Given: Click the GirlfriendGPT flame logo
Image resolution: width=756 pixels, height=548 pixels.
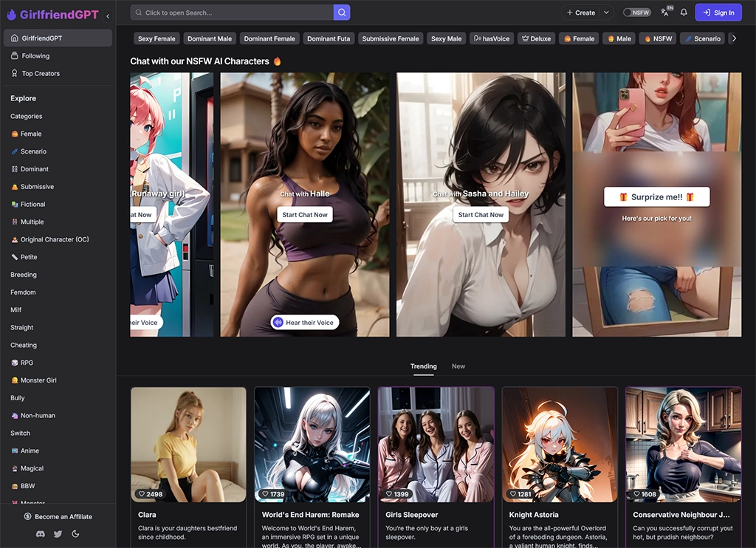Looking at the screenshot, I should click(x=11, y=15).
